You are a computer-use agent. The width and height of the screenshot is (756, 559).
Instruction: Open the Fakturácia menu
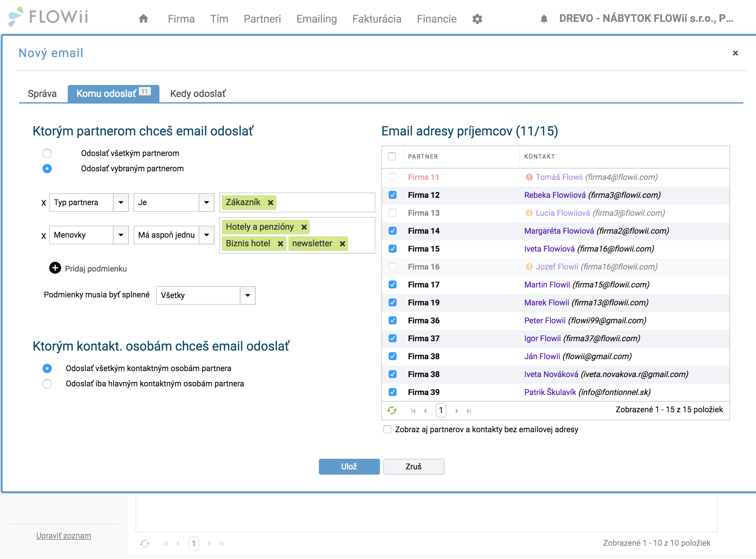click(377, 19)
